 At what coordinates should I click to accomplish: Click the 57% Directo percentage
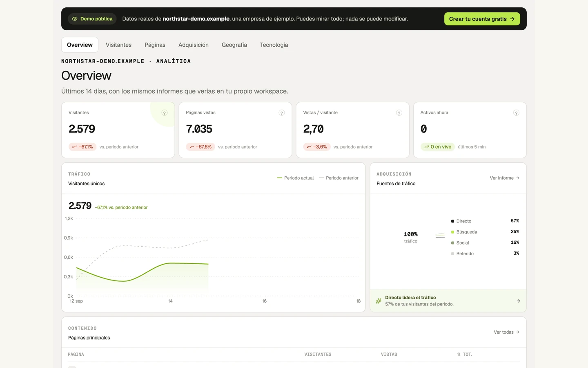click(515, 221)
